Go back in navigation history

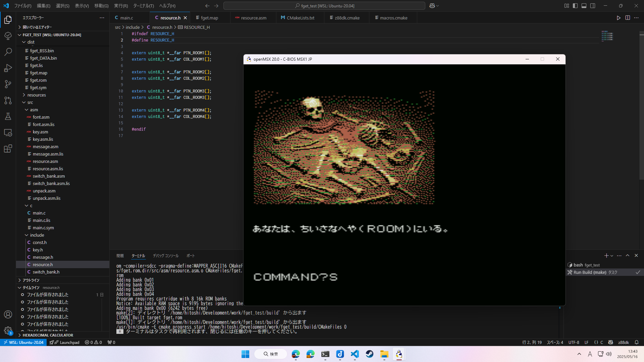tap(207, 6)
